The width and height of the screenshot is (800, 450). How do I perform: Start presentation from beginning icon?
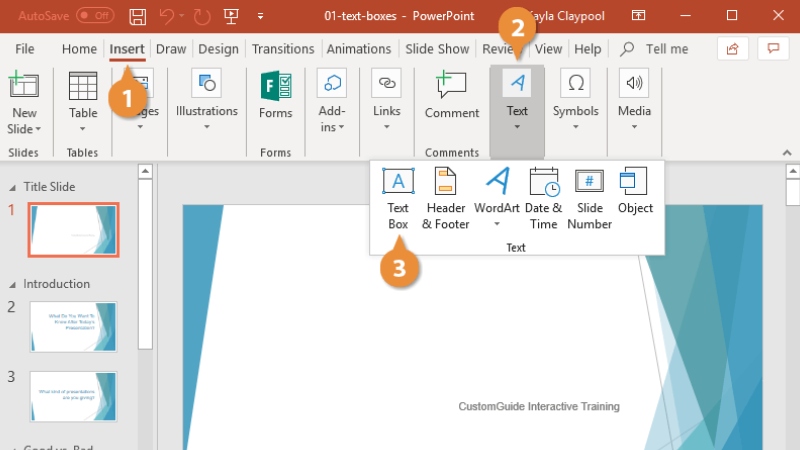click(x=231, y=16)
